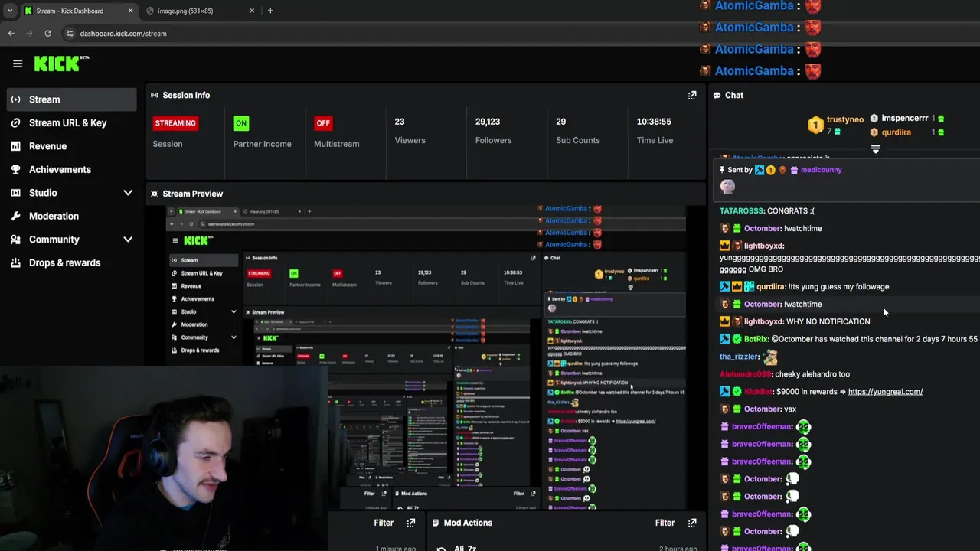Click the STREAMING session status badge
This screenshot has height=551, width=980.
(x=175, y=123)
